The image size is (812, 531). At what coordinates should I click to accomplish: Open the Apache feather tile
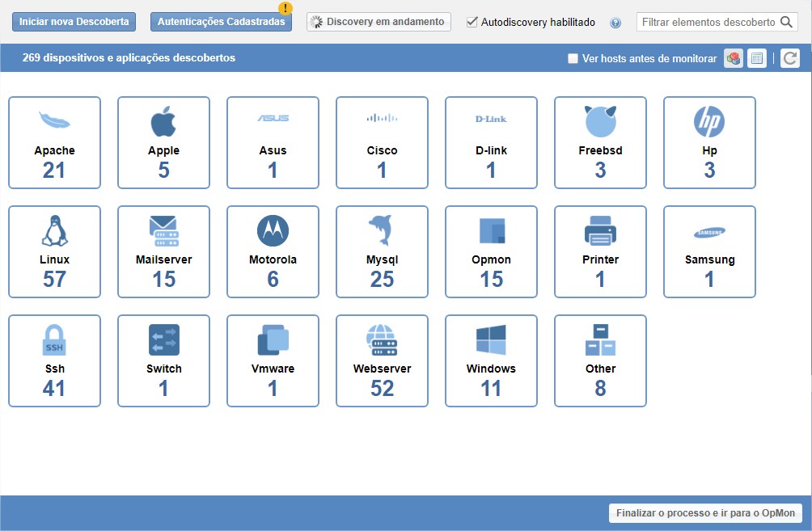[x=54, y=142]
